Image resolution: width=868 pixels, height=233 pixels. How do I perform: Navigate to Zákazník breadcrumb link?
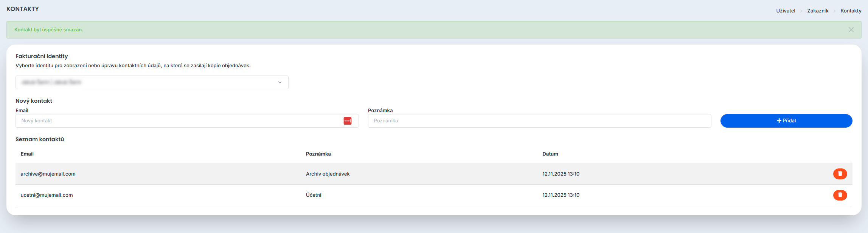coord(817,11)
